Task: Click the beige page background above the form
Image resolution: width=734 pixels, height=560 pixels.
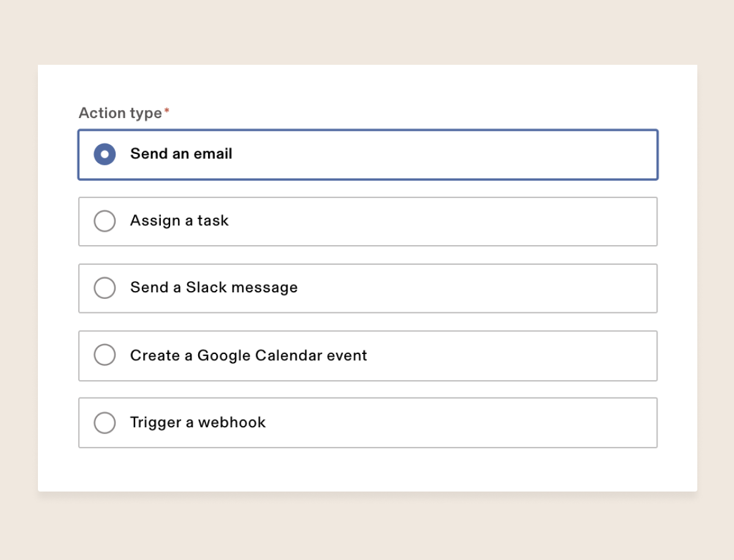Action: pos(367,31)
